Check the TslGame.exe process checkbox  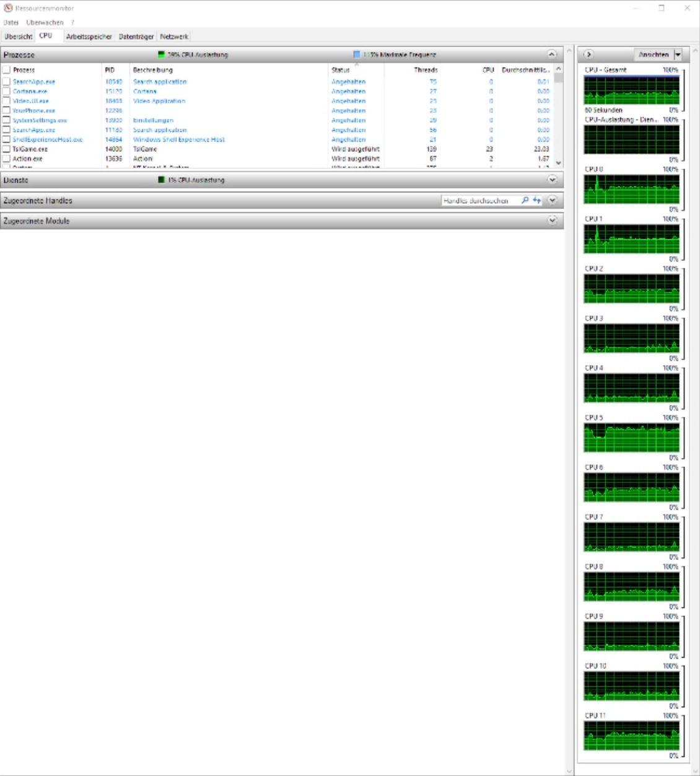tap(7, 149)
